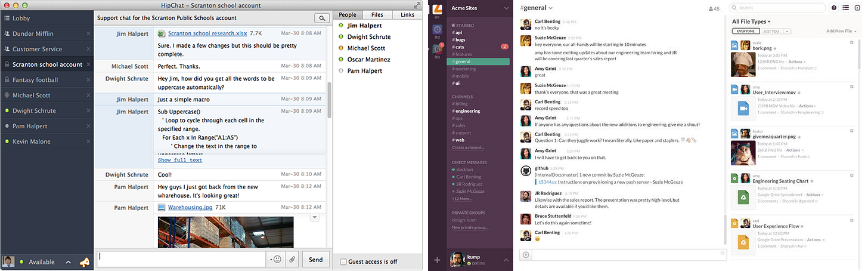Select the EVERYONE file filter toggle

pos(745,31)
